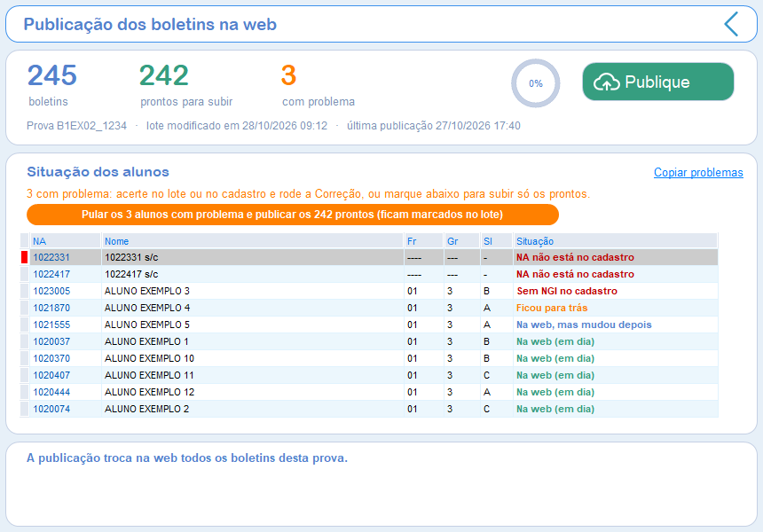
Task: Click 'NA não está no cadastro' for 1022417
Action: point(575,274)
